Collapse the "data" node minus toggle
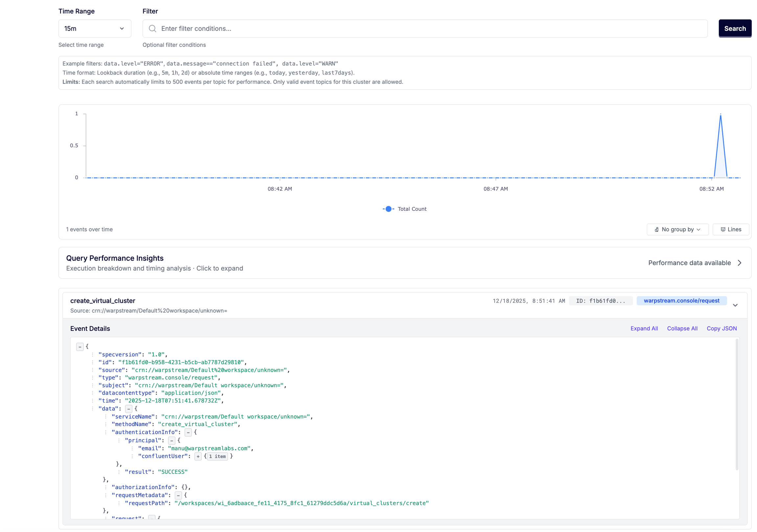 click(x=129, y=409)
